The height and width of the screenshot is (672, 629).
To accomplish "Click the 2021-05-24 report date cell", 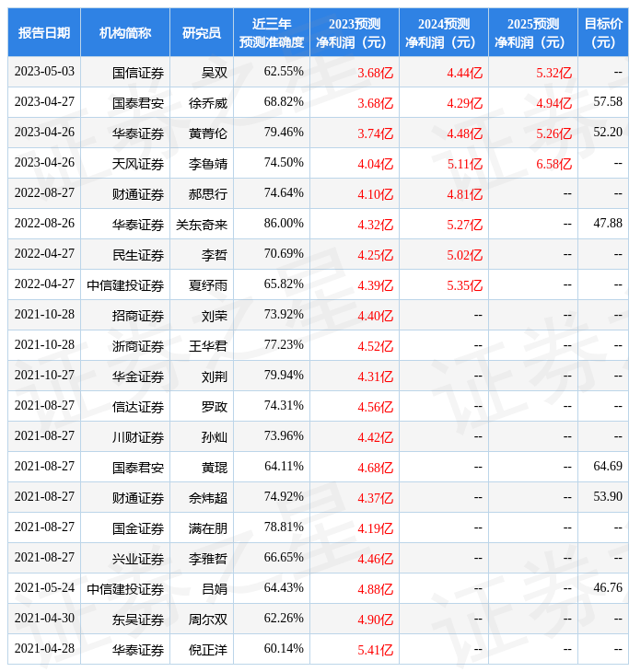I will (x=44, y=587).
